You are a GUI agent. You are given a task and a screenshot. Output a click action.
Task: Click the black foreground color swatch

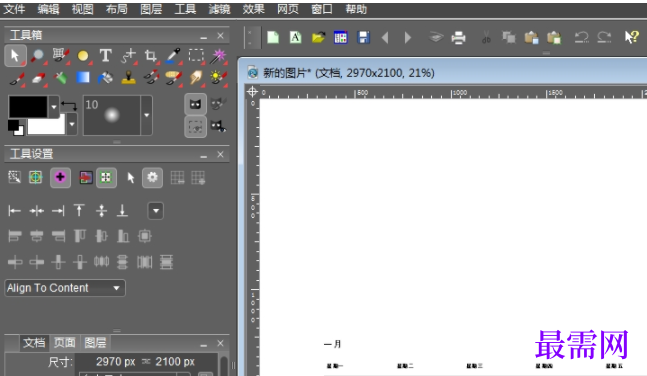[28, 106]
